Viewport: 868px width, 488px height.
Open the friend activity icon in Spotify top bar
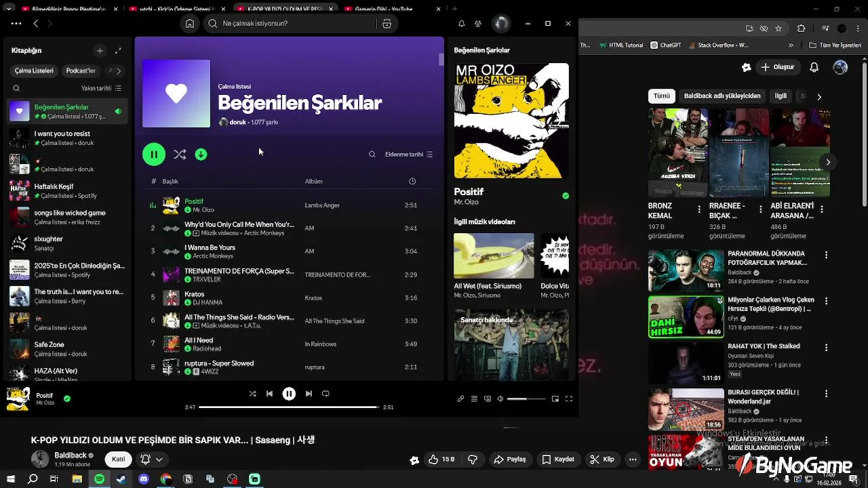pyautogui.click(x=478, y=23)
